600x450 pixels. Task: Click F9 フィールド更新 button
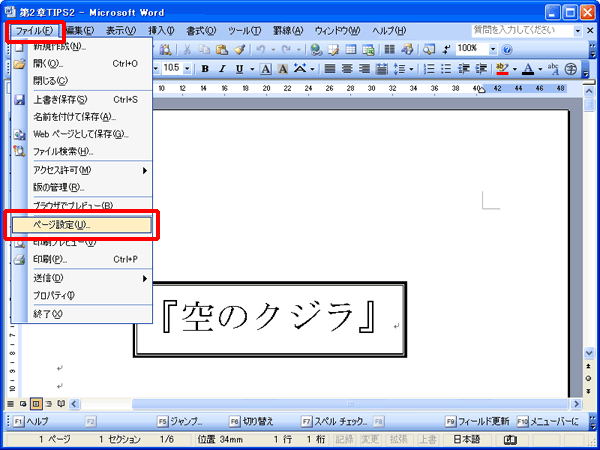pos(477,422)
